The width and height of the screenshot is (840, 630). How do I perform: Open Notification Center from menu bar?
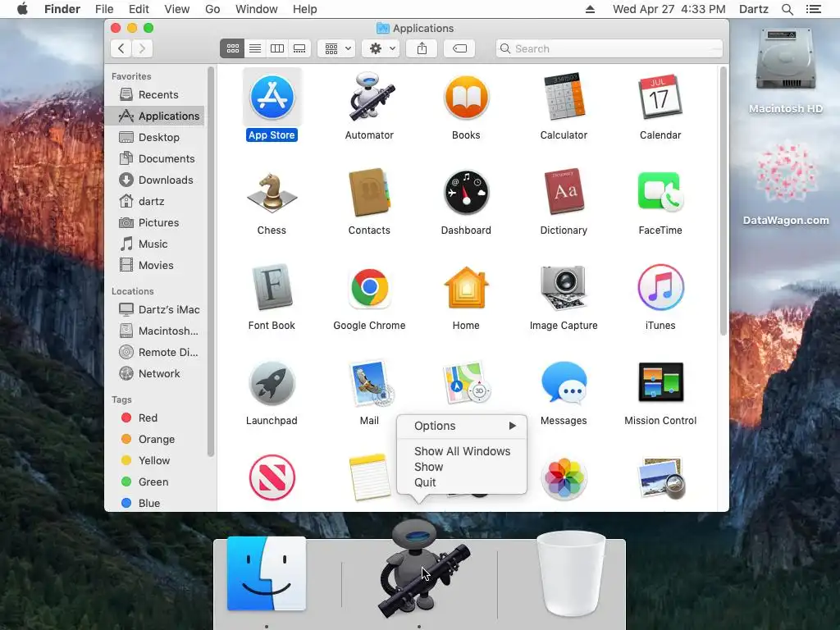[813, 9]
